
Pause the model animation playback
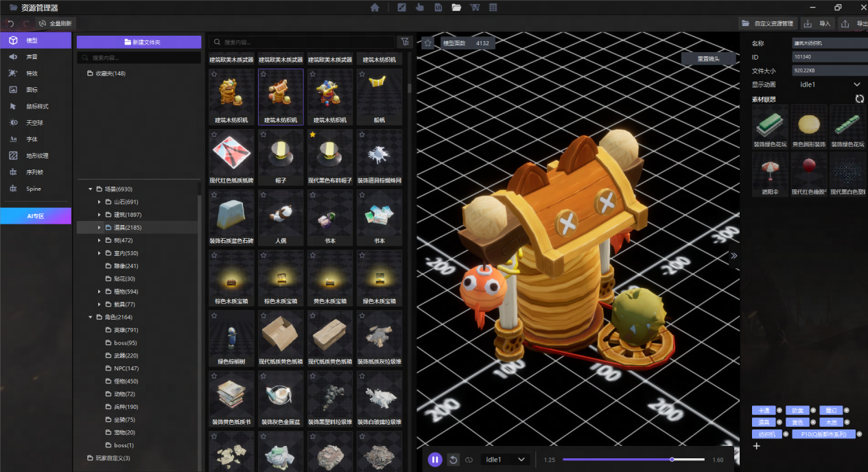tap(435, 460)
